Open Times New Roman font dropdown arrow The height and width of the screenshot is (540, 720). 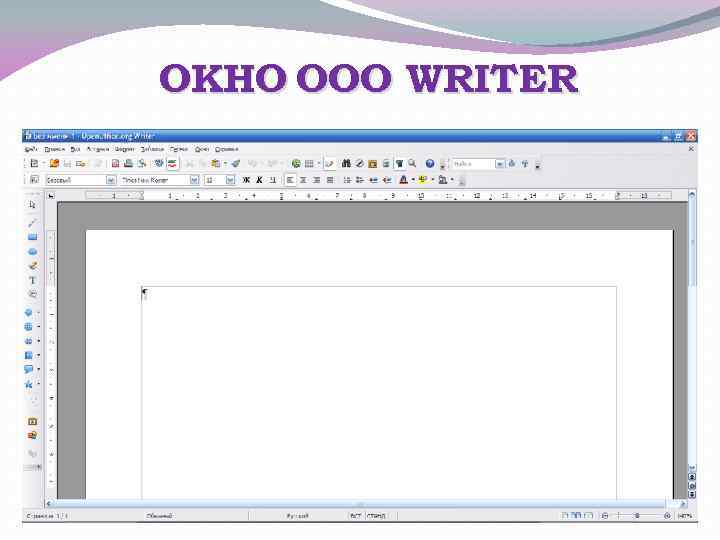click(194, 180)
